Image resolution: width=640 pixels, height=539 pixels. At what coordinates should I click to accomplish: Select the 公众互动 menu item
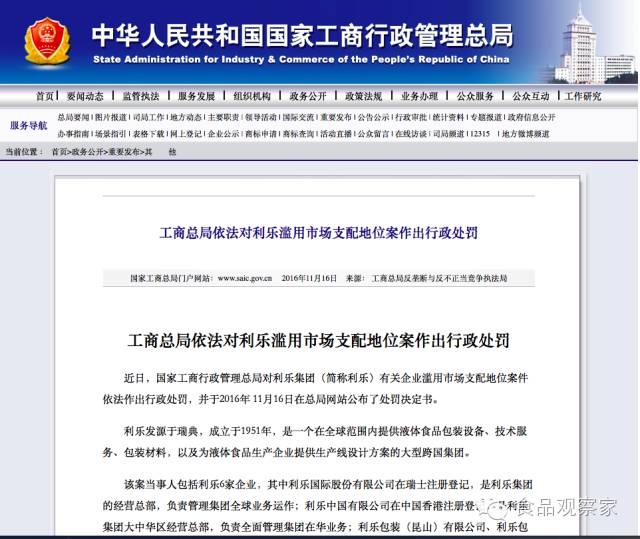click(531, 96)
